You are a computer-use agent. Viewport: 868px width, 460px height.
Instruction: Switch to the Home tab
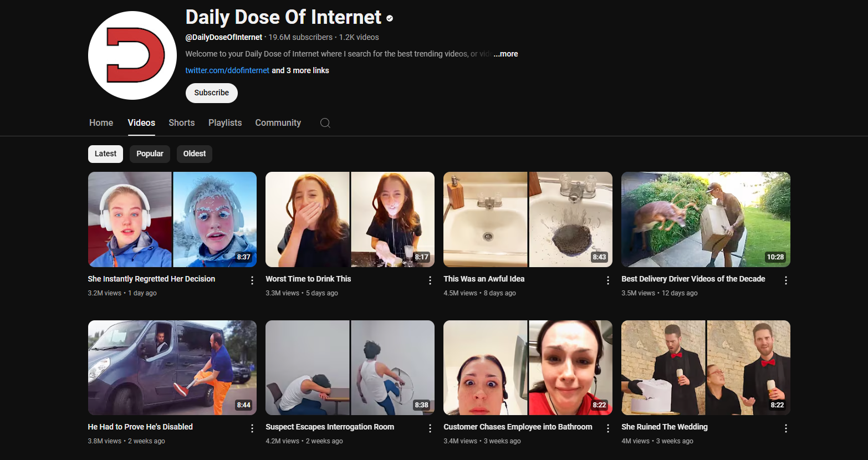[101, 123]
